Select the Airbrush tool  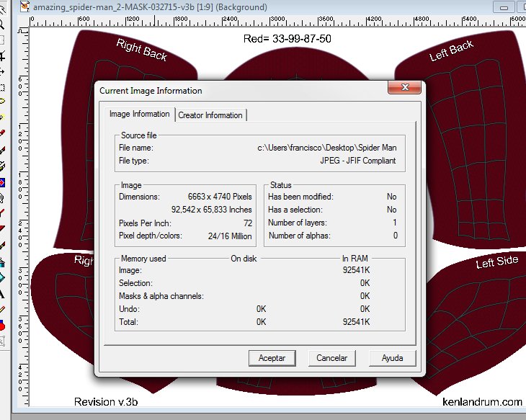point(2,262)
